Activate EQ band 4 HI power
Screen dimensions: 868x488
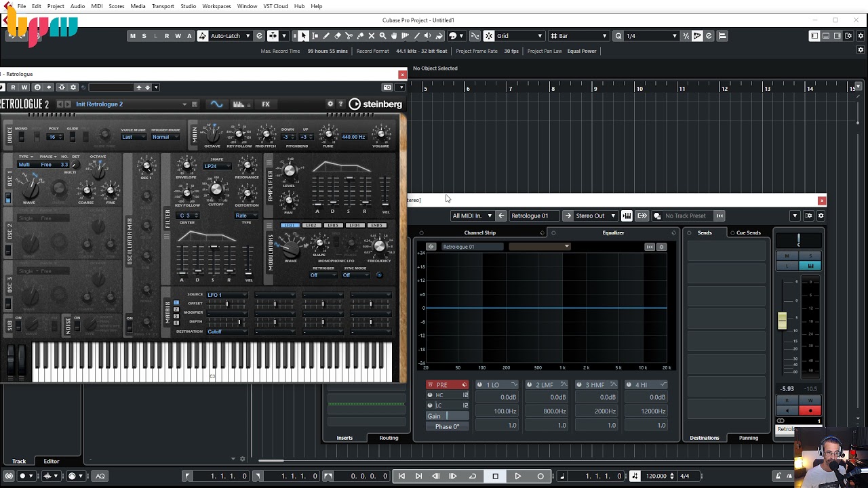629,385
